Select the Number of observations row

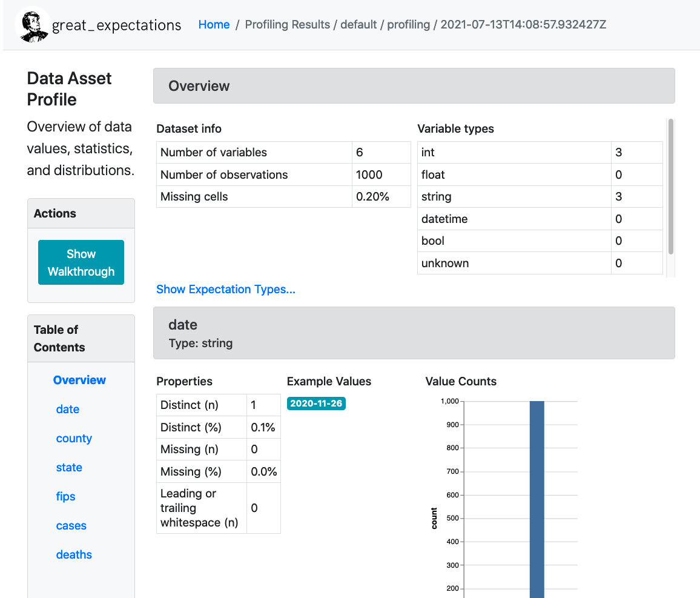254,174
